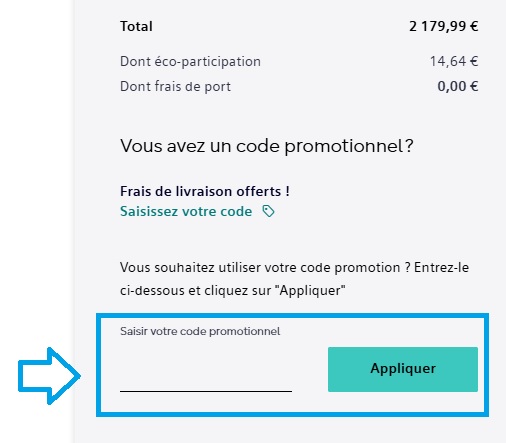Click the Saisir votre code promotionnel label
The width and height of the screenshot is (506, 443).
click(200, 331)
